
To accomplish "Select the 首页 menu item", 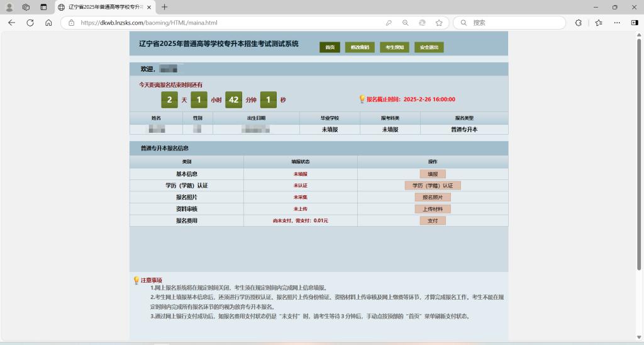I will (330, 47).
